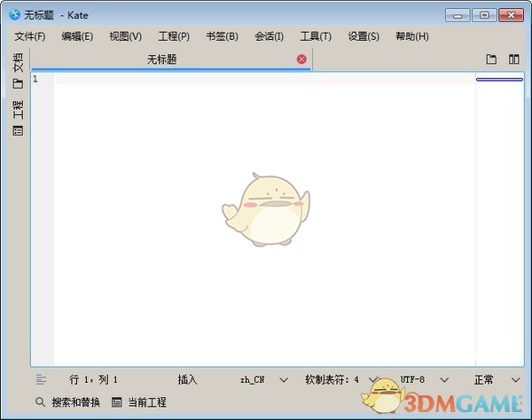Open the 文档 sidebar panel
Viewport: 532px width, 420px height.
[18, 71]
